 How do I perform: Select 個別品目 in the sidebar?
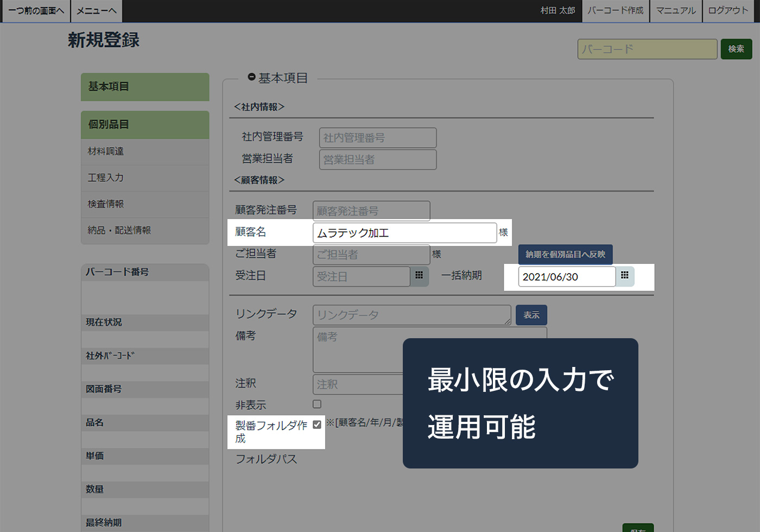[145, 125]
